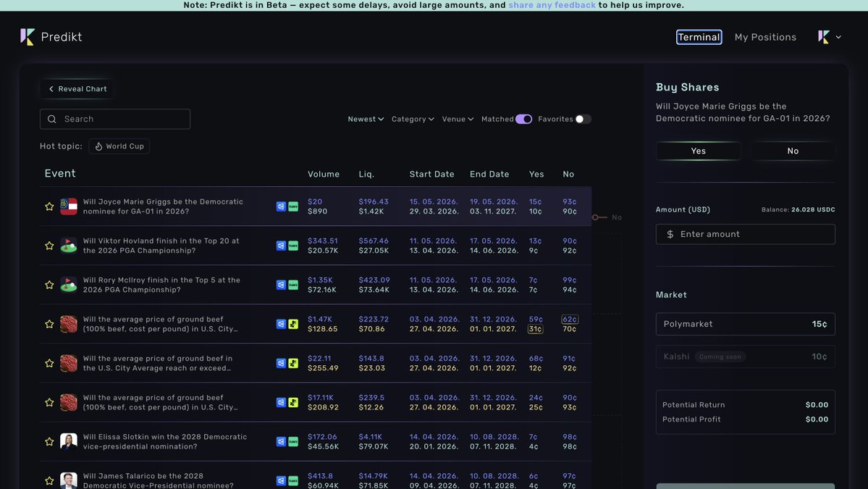The image size is (868, 489).
Task: Click the profile avatar icon top right
Action: pyautogui.click(x=824, y=37)
